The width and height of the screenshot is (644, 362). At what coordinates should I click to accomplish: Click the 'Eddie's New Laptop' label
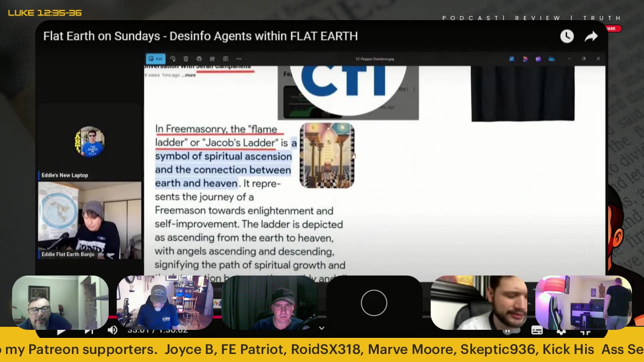[x=65, y=175]
